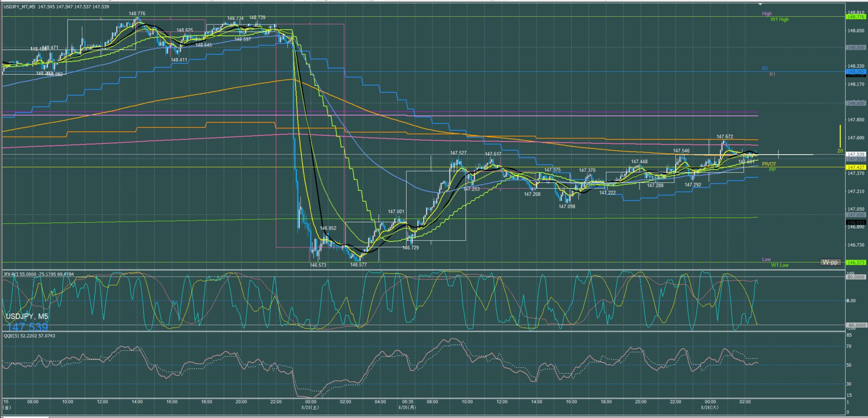Click the 147.672 recent high price label
The image size is (868, 418).
tap(725, 137)
